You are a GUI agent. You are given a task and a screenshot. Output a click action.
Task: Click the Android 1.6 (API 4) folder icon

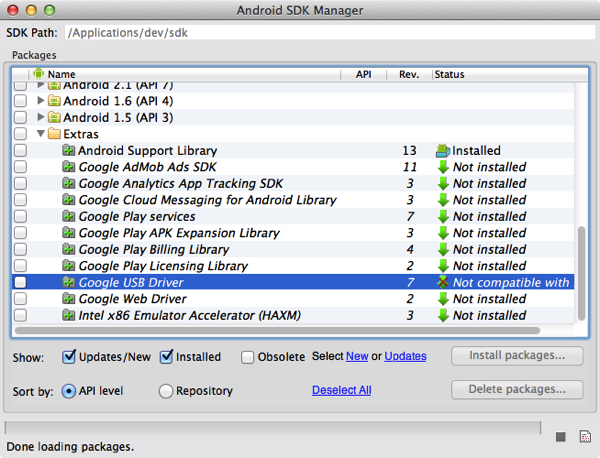coord(54,101)
